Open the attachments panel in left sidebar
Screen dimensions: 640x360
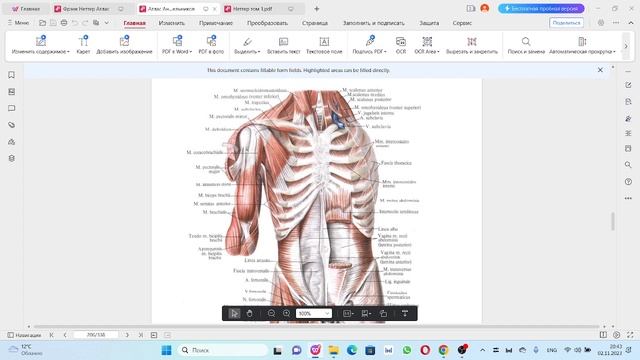click(x=11, y=125)
